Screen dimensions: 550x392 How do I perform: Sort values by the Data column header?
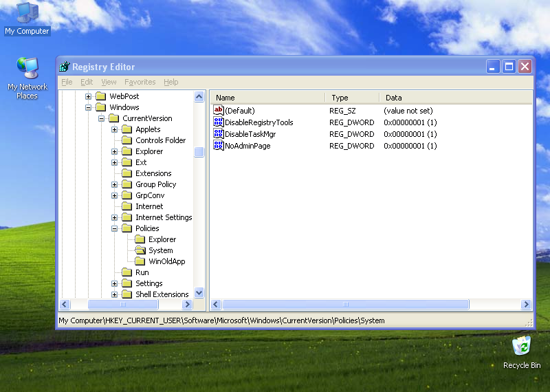(x=456, y=98)
